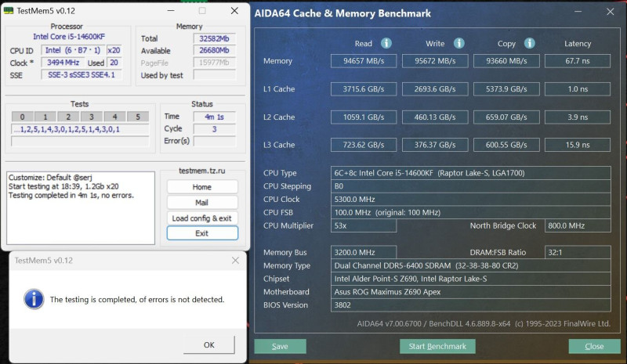
Task: Click Memory Type Dual Channel DDR5-6400 field
Action: (x=471, y=265)
